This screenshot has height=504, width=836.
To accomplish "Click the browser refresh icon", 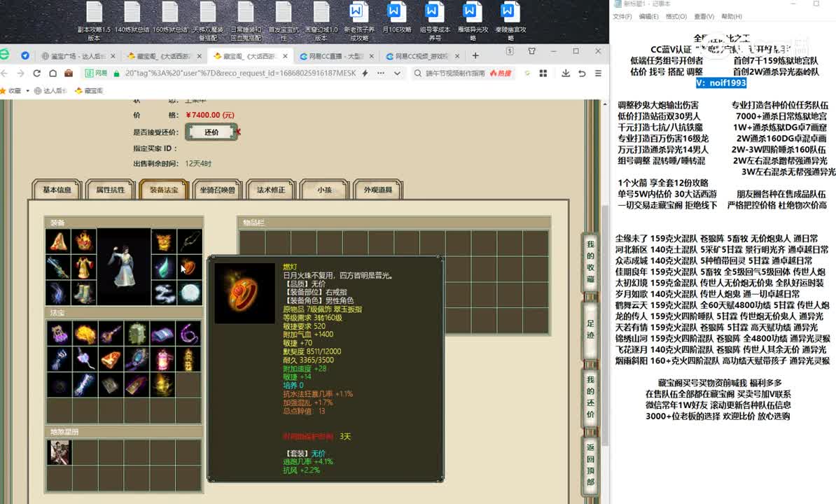I will (37, 73).
